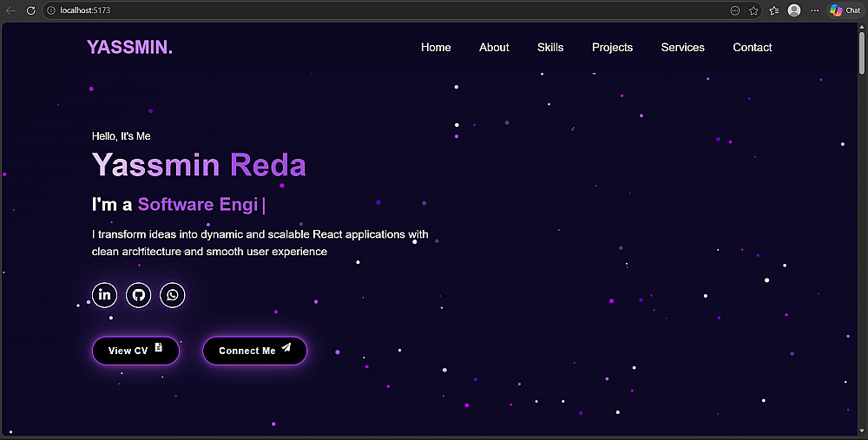This screenshot has width=868, height=440.
Task: Click the Connect Me button
Action: [254, 351]
